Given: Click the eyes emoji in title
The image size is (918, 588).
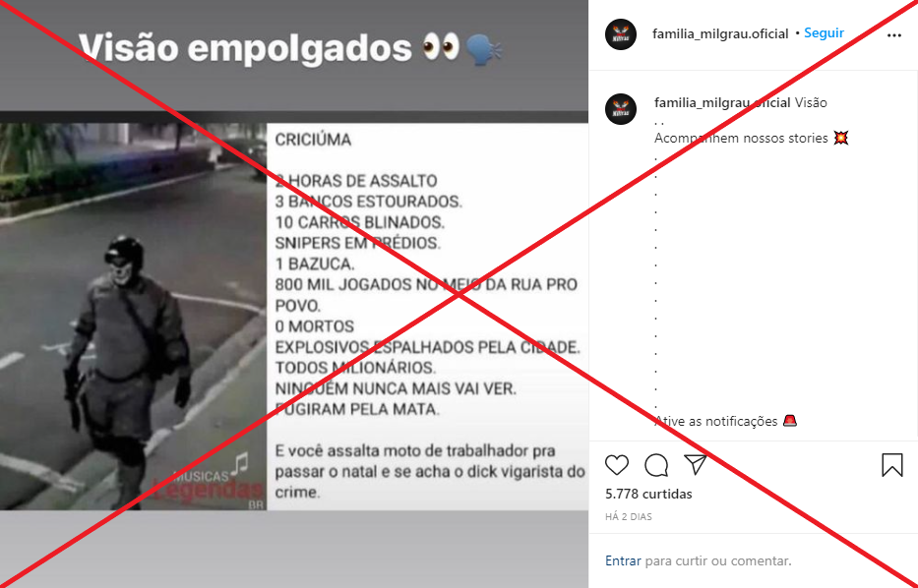Looking at the screenshot, I should tap(440, 46).
